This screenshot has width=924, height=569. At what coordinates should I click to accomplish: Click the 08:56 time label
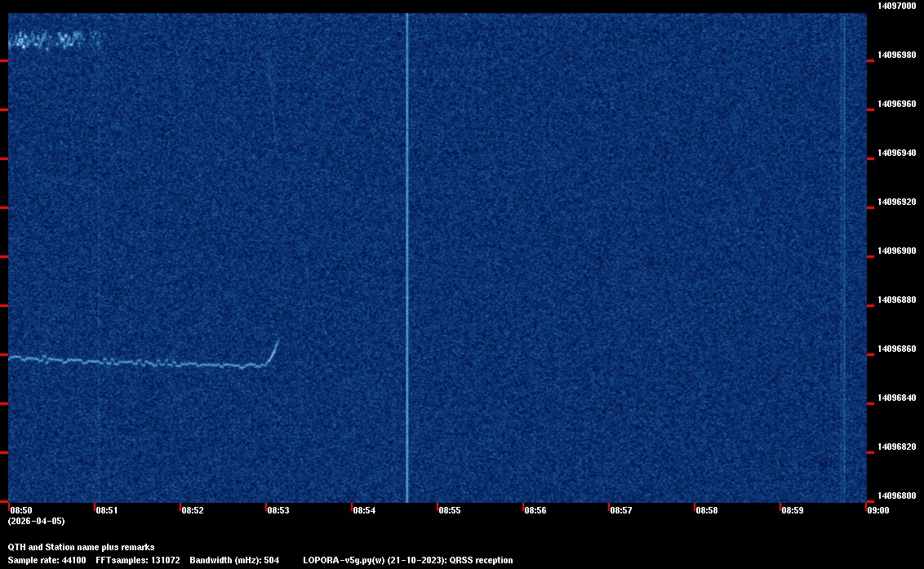(535, 510)
